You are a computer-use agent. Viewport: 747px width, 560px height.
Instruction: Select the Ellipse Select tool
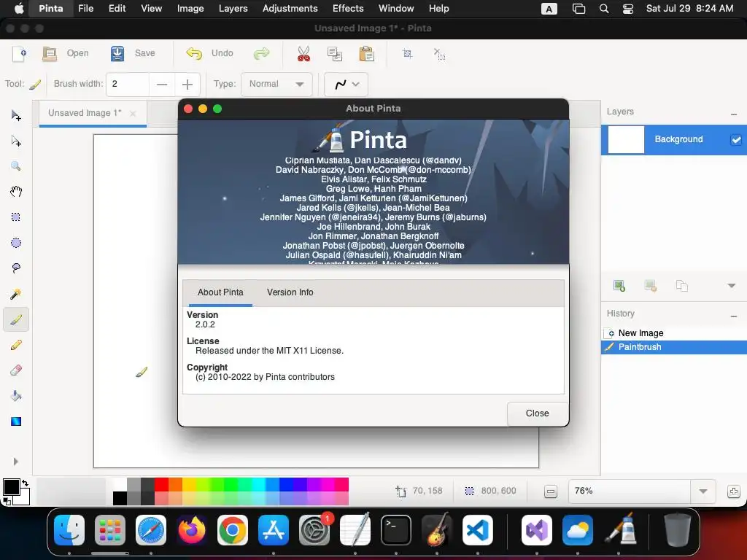pyautogui.click(x=16, y=243)
